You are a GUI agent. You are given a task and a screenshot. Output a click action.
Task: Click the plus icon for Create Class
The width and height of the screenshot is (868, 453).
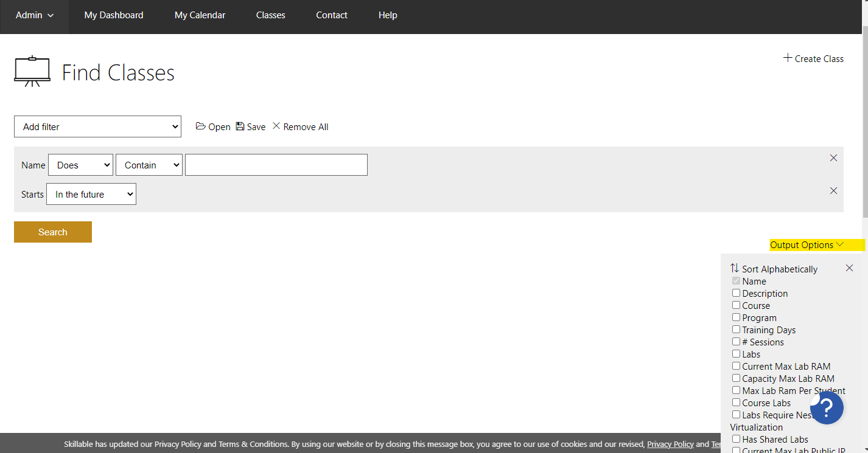coord(788,58)
